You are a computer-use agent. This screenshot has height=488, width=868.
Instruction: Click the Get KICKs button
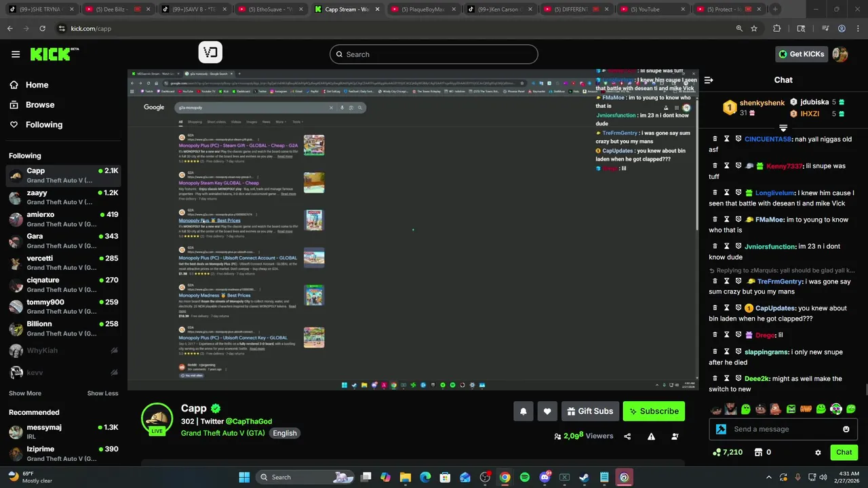[802, 54]
